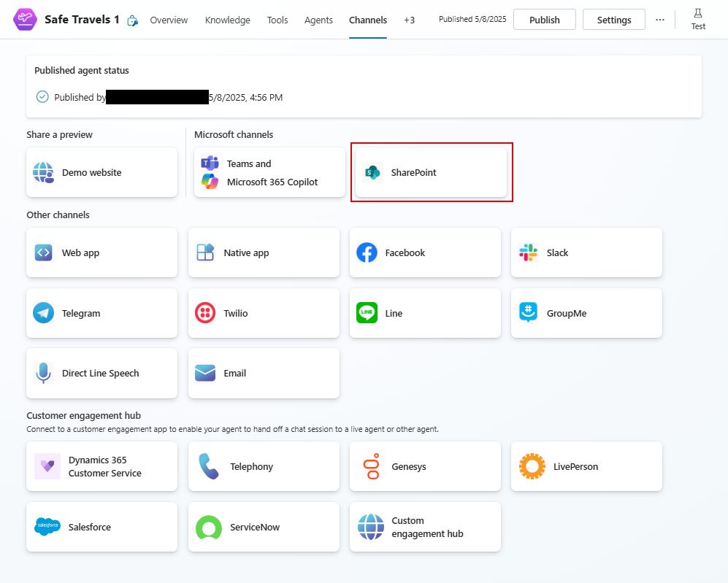Open the Demo website preview tile
The width and height of the screenshot is (728, 583).
101,173
